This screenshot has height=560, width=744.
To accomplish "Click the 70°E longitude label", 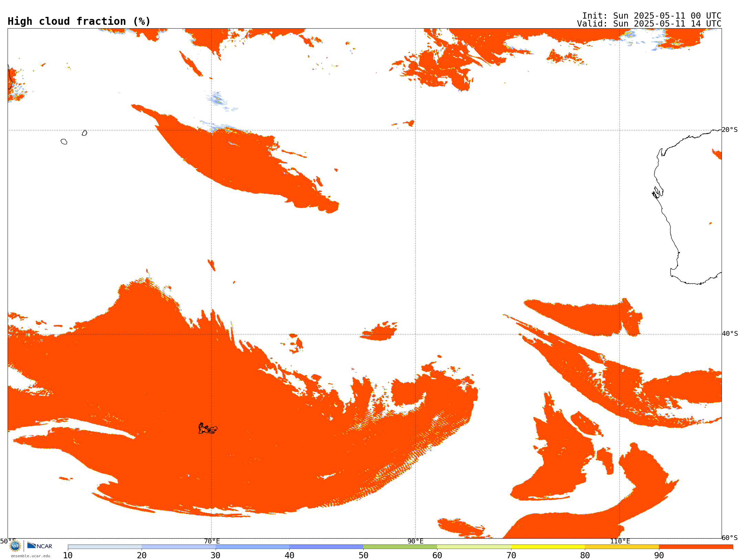I will [212, 541].
